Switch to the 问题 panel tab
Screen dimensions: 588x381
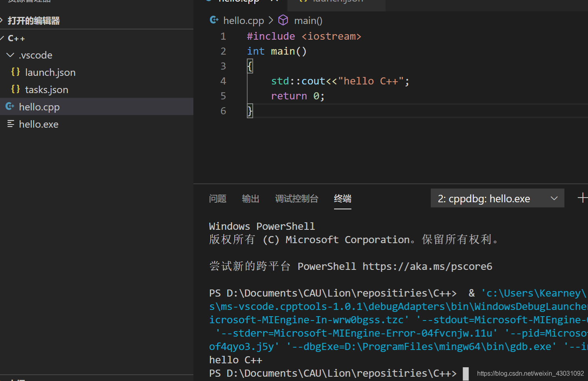point(218,199)
